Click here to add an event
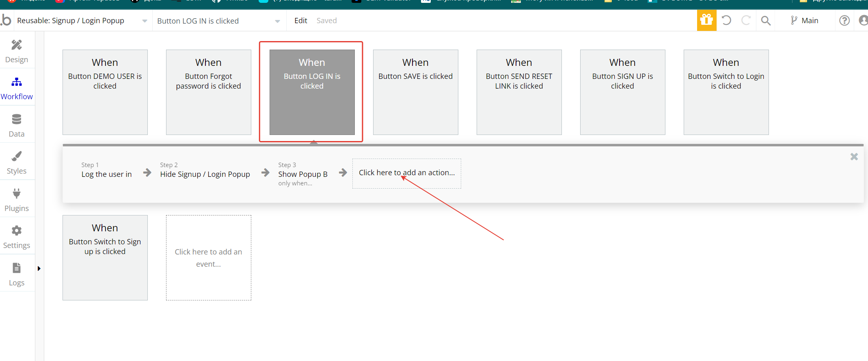This screenshot has height=361, width=868. pyautogui.click(x=208, y=258)
